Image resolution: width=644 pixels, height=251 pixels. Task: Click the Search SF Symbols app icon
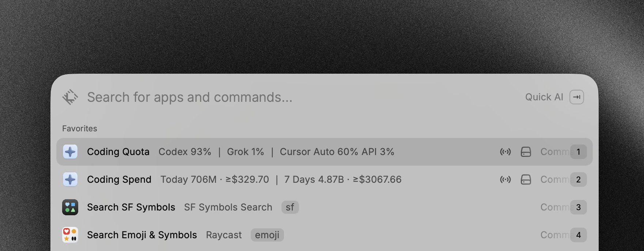[70, 207]
